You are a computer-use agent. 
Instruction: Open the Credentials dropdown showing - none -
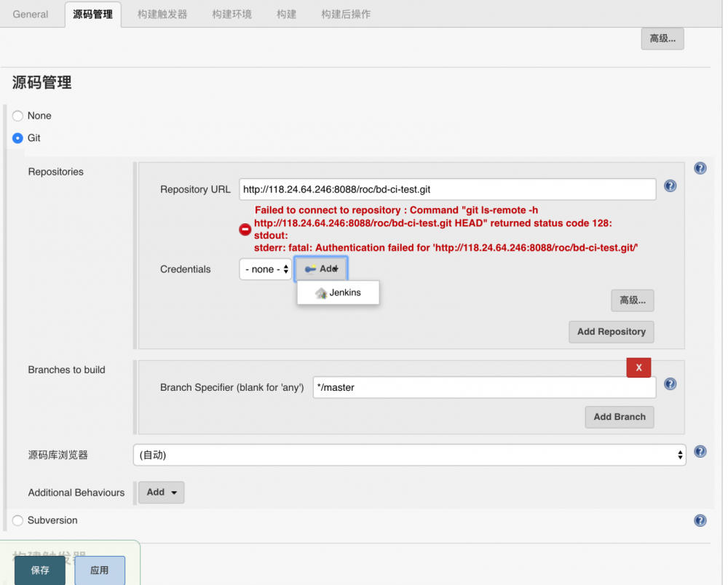[x=265, y=268]
